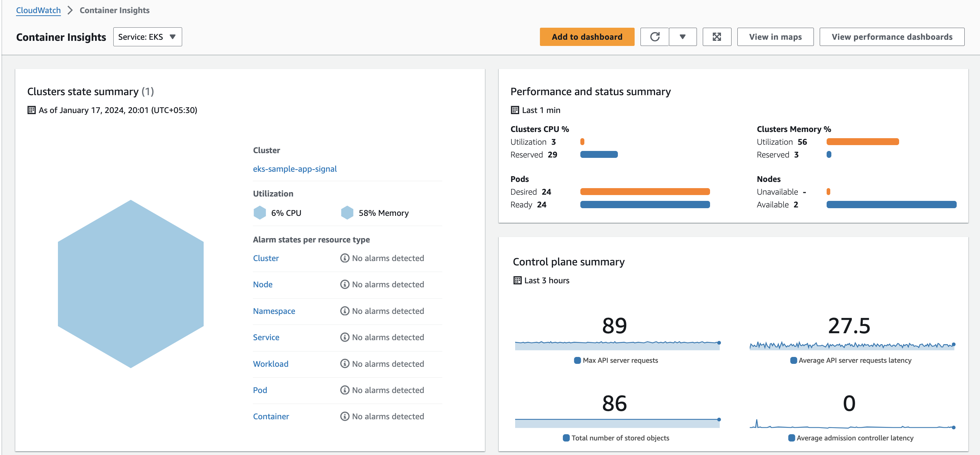
Task: Open View performance dashboards
Action: (892, 37)
